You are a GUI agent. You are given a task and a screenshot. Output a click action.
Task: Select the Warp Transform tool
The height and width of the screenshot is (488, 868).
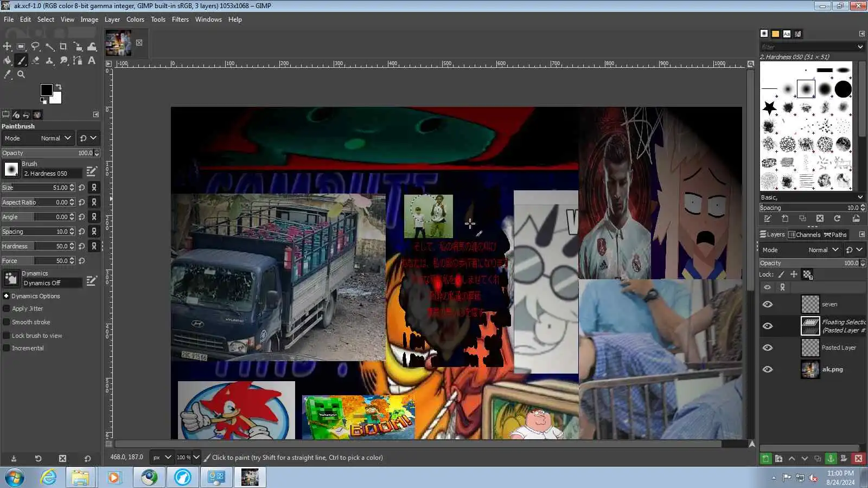pyautogui.click(x=92, y=47)
